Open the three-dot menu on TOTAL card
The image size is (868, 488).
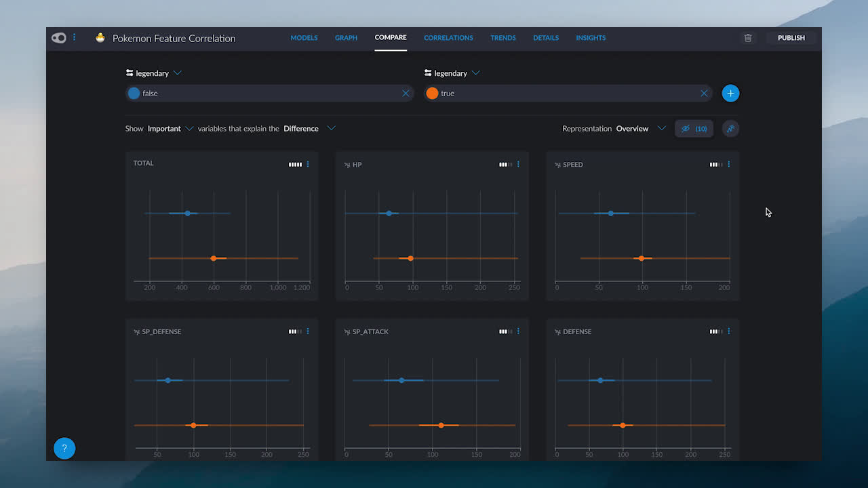(308, 164)
